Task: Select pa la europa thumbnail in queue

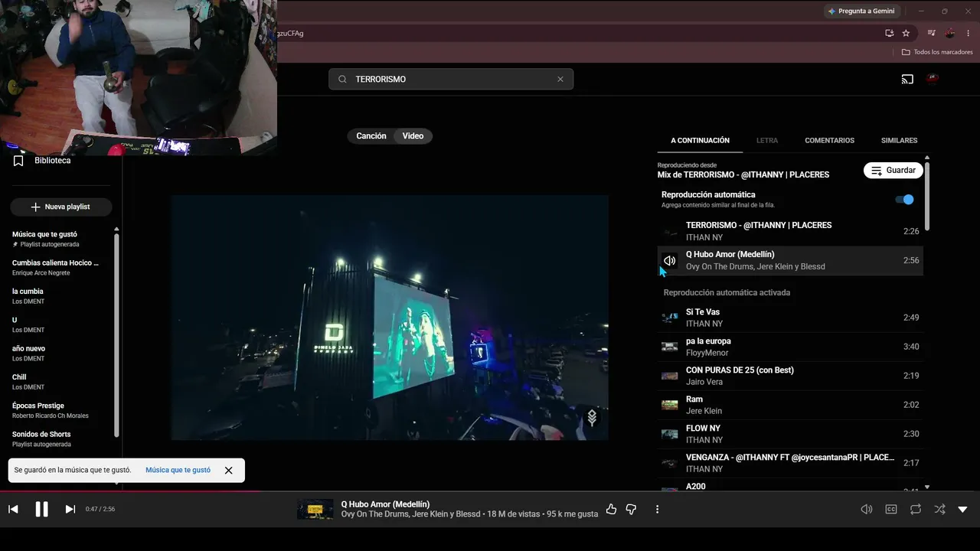Action: (x=670, y=347)
